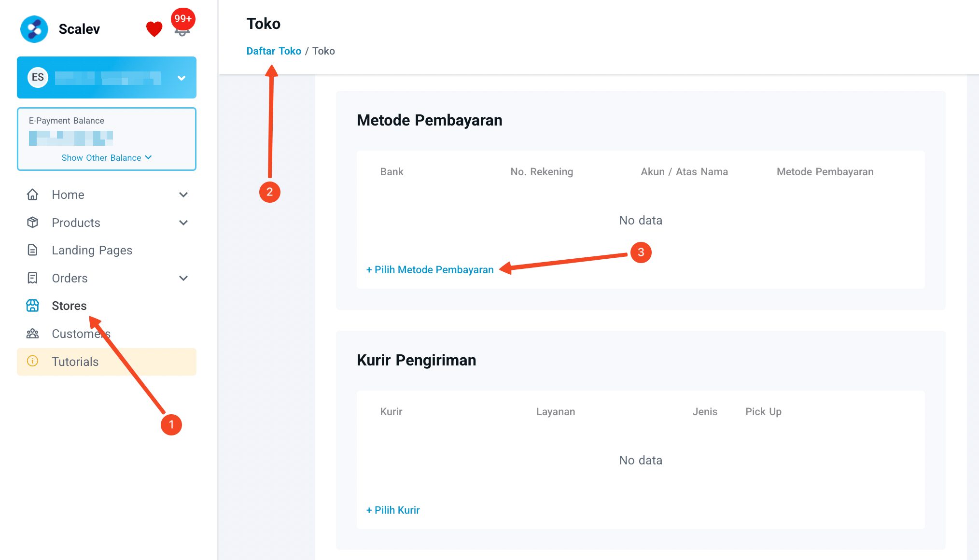The image size is (979, 560).
Task: Expand the ES account dropdown
Action: pyautogui.click(x=182, y=78)
